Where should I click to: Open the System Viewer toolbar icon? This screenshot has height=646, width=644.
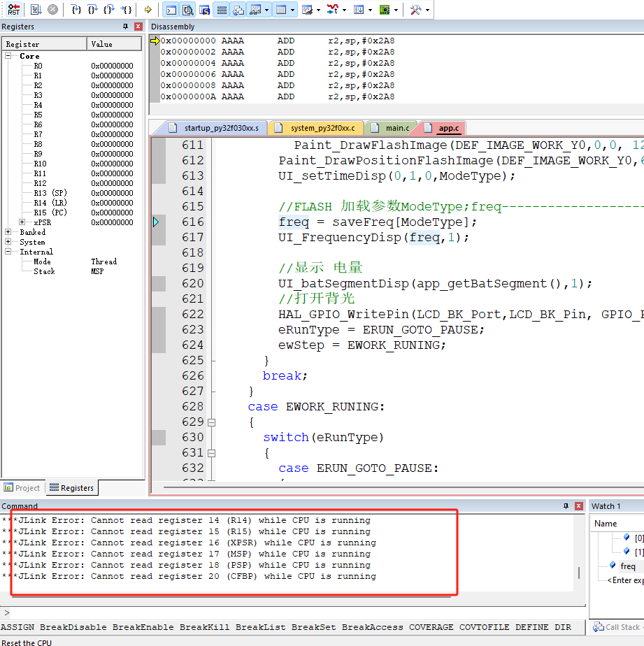point(385,10)
